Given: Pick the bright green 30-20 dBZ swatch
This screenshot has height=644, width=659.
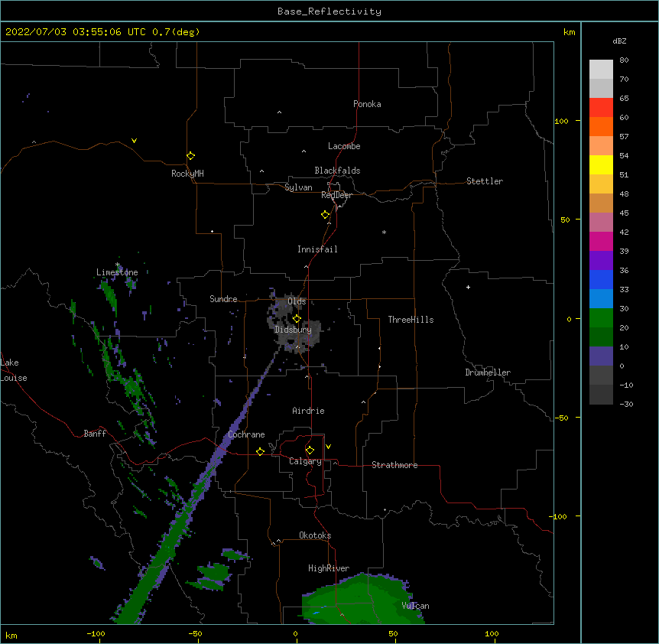Looking at the screenshot, I should coord(601,318).
